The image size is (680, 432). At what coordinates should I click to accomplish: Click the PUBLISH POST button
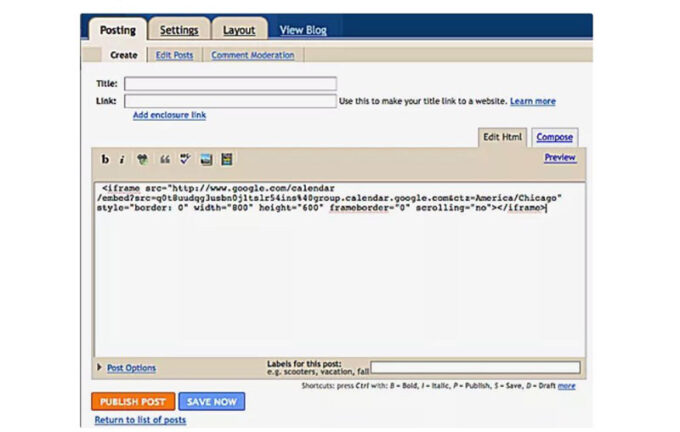133,402
